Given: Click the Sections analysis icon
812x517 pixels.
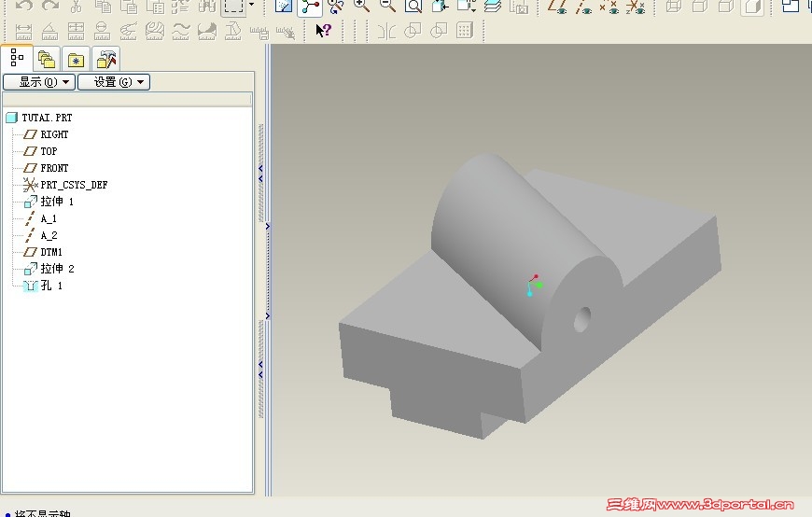Looking at the screenshot, I should coord(154,32).
